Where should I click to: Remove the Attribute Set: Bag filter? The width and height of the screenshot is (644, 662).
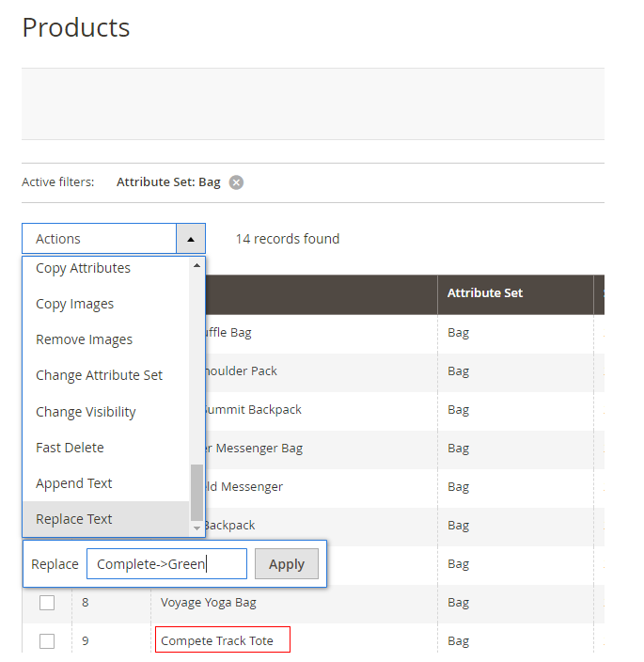pos(236,182)
